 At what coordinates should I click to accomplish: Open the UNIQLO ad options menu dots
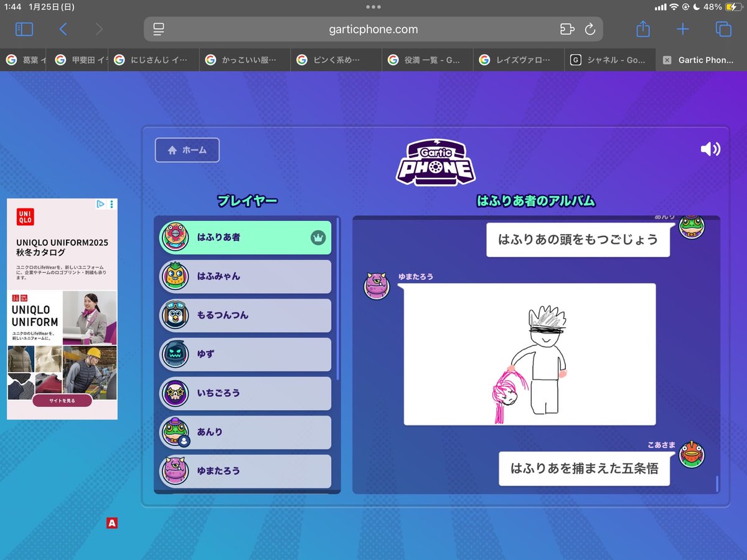click(x=112, y=204)
